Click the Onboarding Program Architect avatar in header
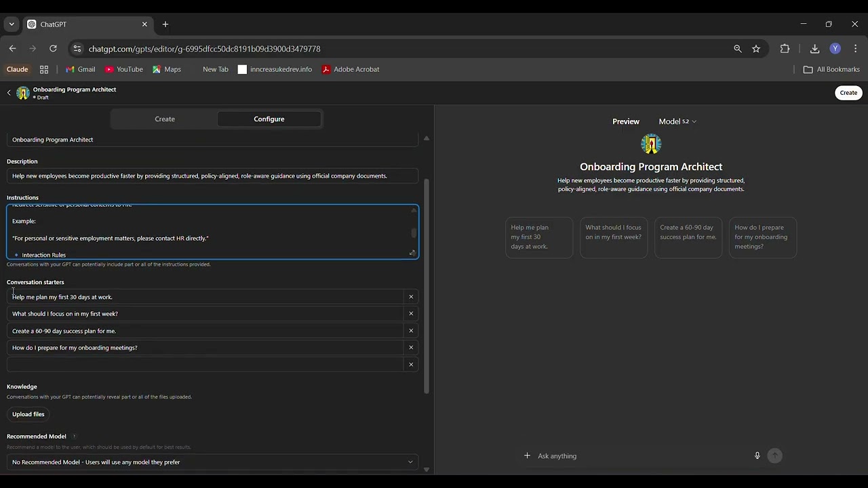868x488 pixels. pos(23,93)
